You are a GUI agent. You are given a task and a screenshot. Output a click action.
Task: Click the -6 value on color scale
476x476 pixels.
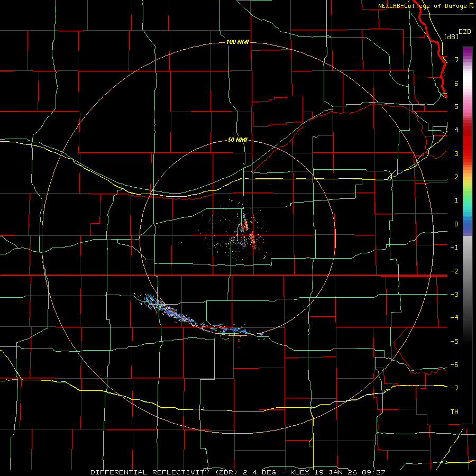point(454,365)
